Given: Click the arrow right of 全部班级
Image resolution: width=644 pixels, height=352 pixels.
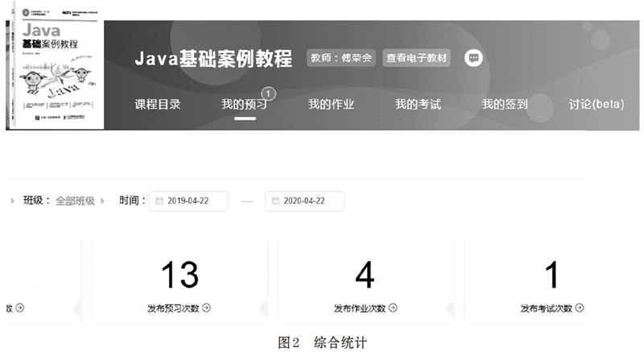Looking at the screenshot, I should coord(102,201).
